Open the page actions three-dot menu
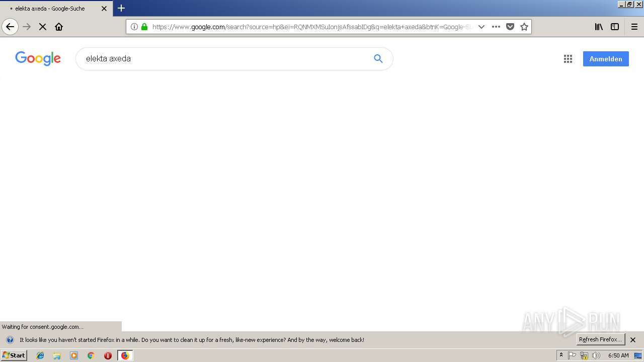Screen dimensions: 644x362 496,27
